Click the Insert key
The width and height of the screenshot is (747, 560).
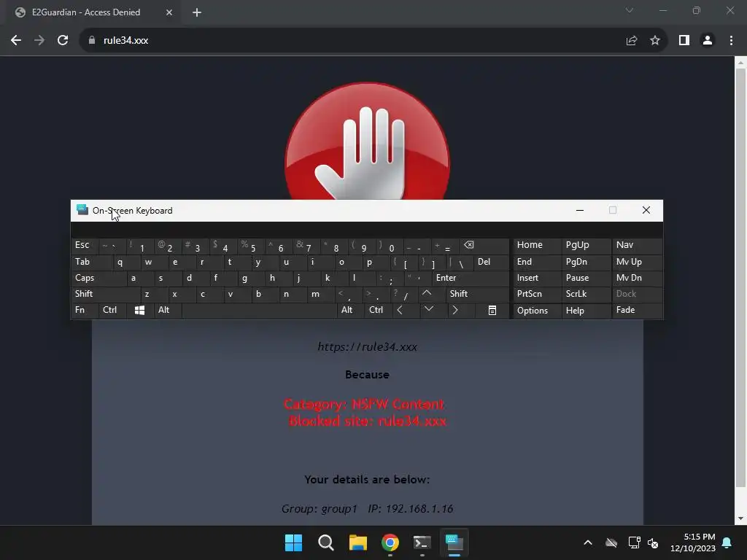click(x=537, y=278)
